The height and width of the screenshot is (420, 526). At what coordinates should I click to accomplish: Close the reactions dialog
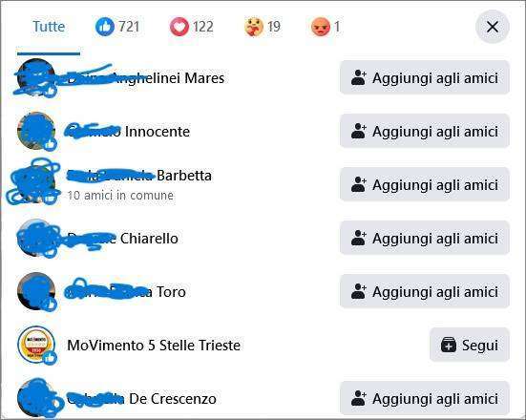pos(493,27)
